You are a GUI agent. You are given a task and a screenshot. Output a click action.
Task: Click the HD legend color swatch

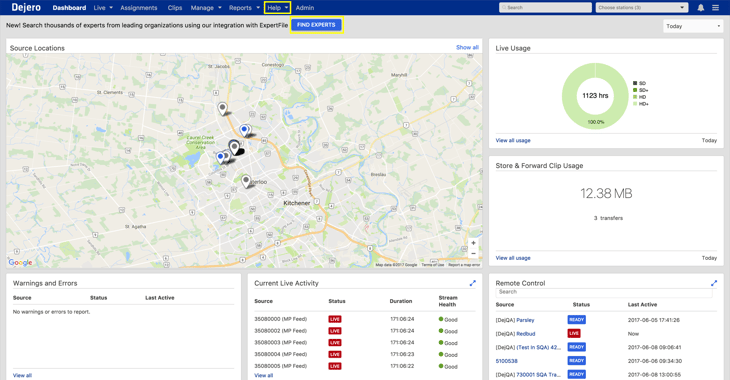pos(635,97)
